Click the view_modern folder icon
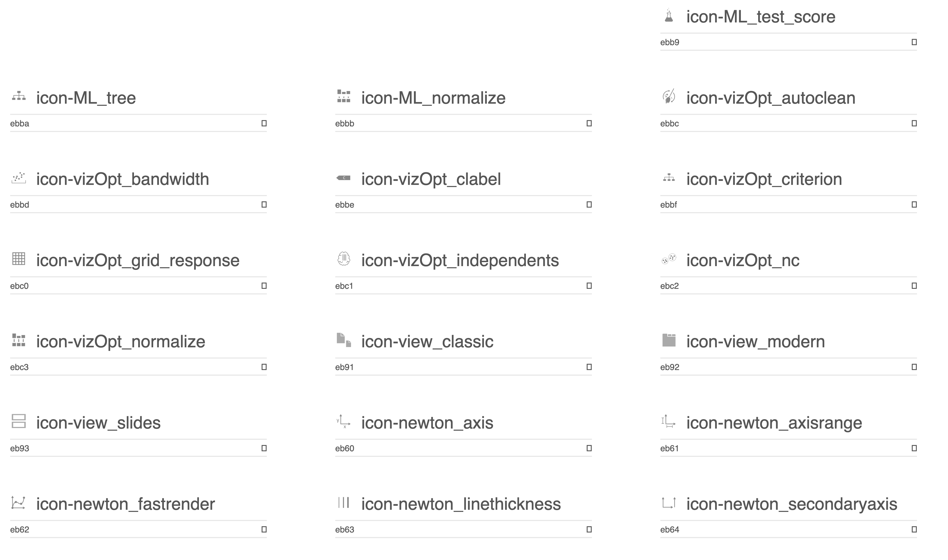This screenshot has width=948, height=560. (x=669, y=340)
